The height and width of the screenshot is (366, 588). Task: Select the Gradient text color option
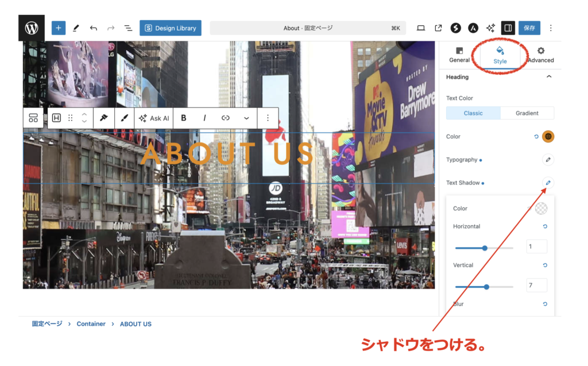click(527, 113)
